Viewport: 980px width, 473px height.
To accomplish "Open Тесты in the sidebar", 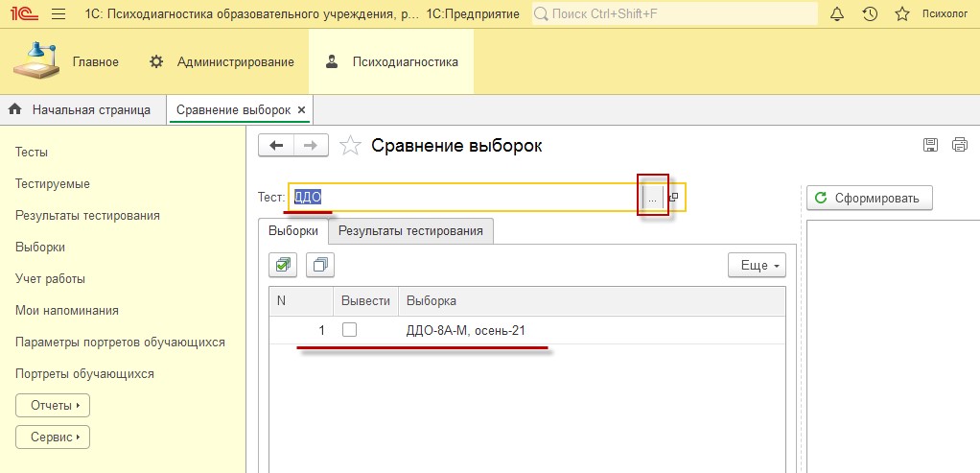I will pos(32,152).
